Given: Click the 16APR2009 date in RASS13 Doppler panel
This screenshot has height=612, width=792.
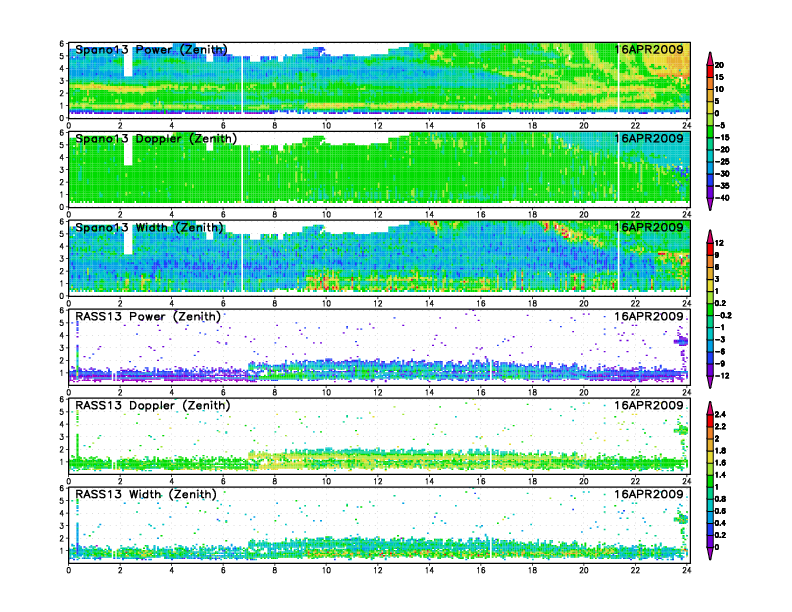Looking at the screenshot, I should point(649,405).
